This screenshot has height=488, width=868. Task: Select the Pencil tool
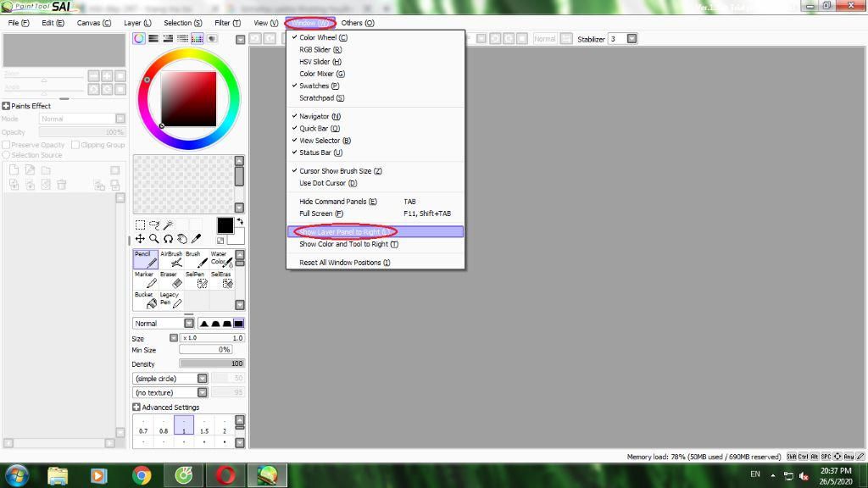point(146,259)
